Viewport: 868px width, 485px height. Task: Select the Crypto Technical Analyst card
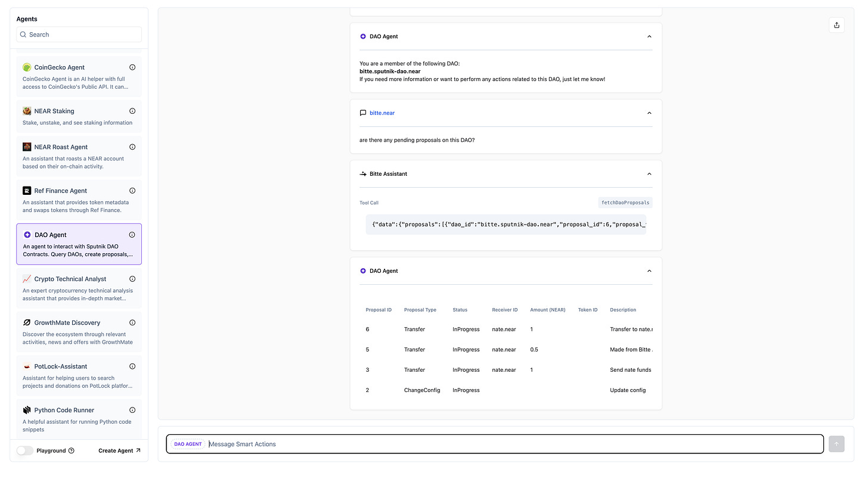pos(79,288)
